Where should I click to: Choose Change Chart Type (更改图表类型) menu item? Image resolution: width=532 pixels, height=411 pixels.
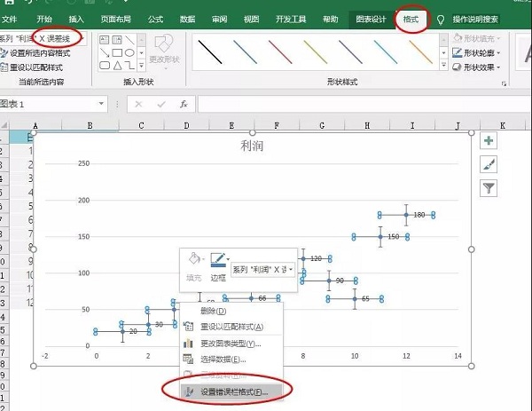(231, 344)
